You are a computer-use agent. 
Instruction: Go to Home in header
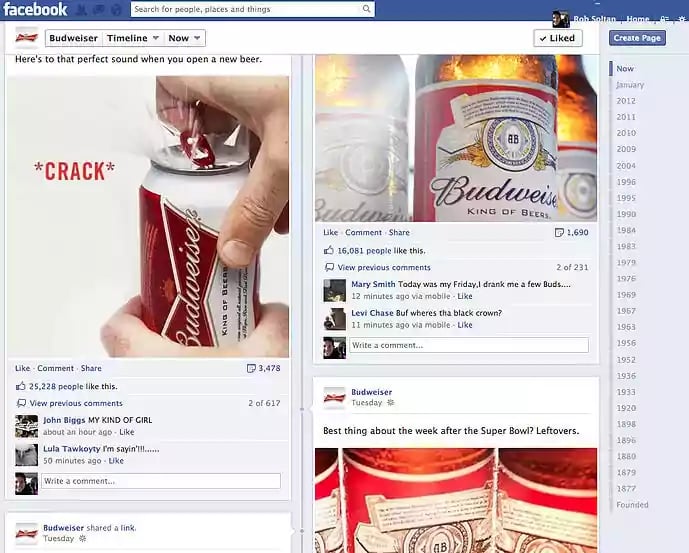(638, 19)
